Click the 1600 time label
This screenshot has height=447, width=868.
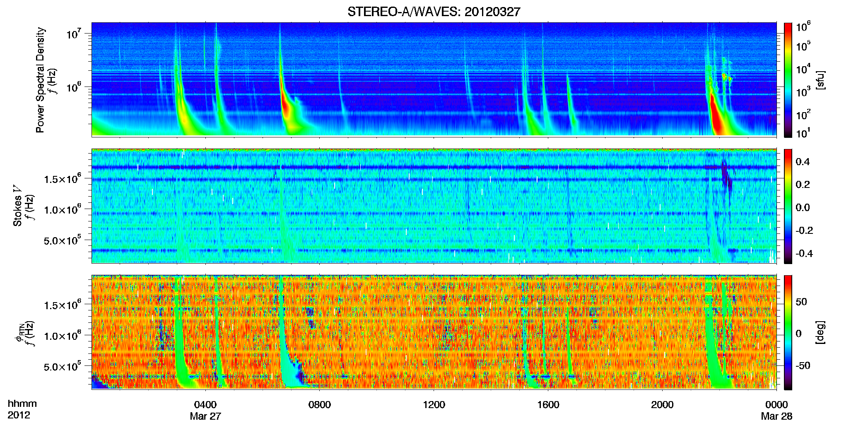point(548,405)
